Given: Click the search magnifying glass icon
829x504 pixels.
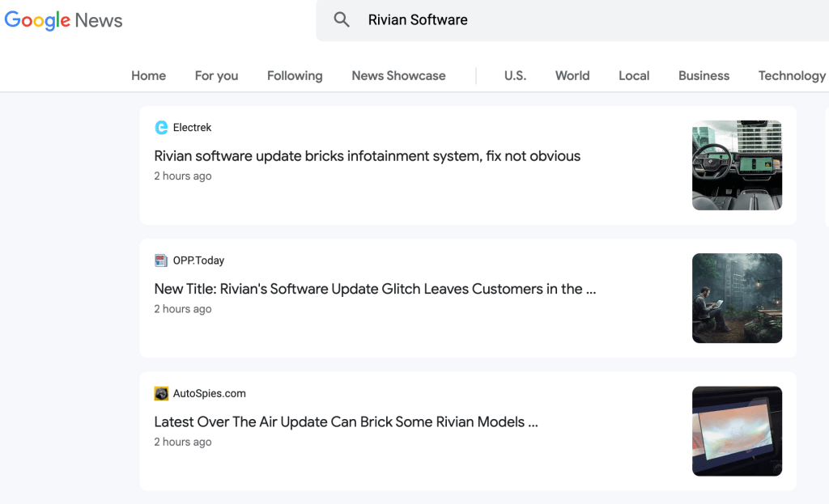Looking at the screenshot, I should click(342, 20).
